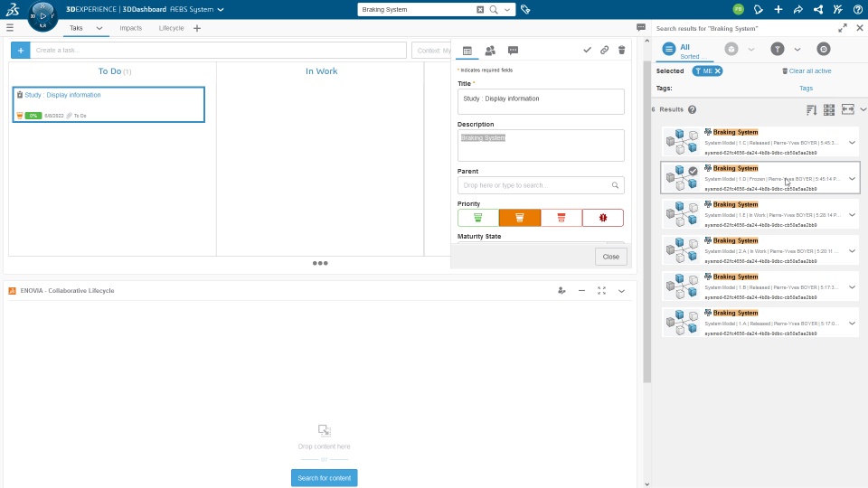Click the task Title field
The width and height of the screenshot is (868, 488).
[x=541, y=102]
